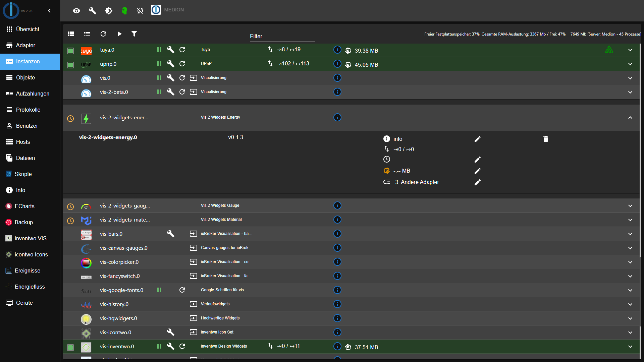644x362 pixels.
Task: Tick the checkbox next to tuya.0
Action: pyautogui.click(x=70, y=51)
